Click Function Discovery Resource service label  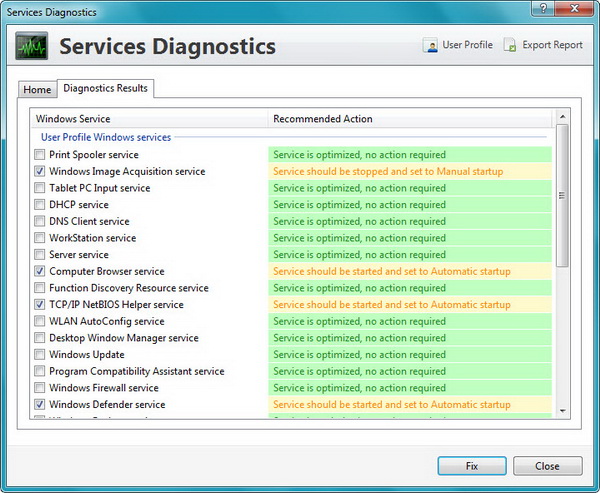tap(129, 288)
